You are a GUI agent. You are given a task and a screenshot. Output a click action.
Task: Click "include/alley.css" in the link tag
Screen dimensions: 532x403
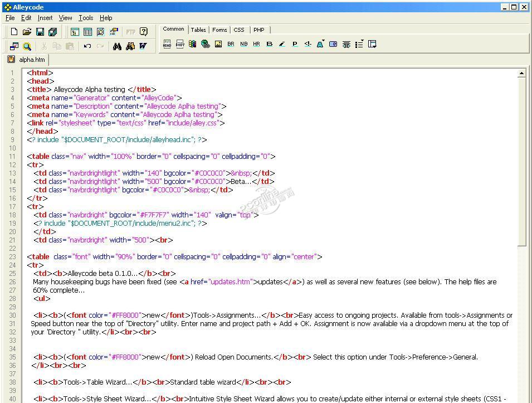coord(193,123)
